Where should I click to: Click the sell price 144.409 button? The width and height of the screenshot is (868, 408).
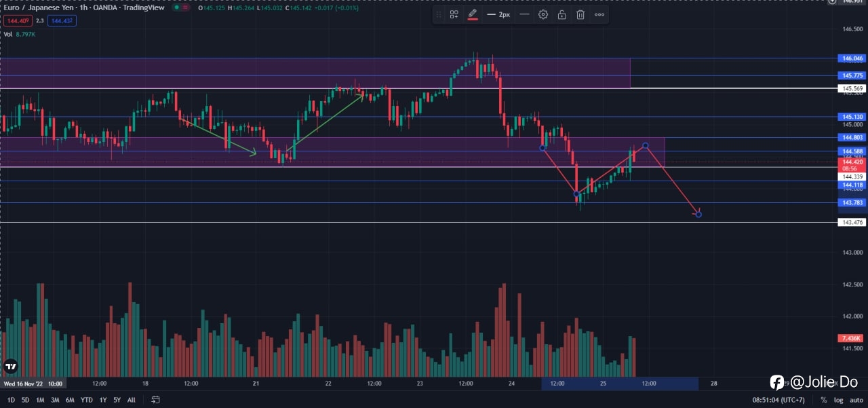coord(18,21)
